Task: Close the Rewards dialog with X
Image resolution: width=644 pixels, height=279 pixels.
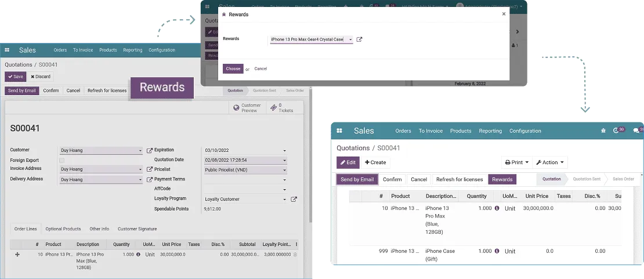Action: pos(504,14)
